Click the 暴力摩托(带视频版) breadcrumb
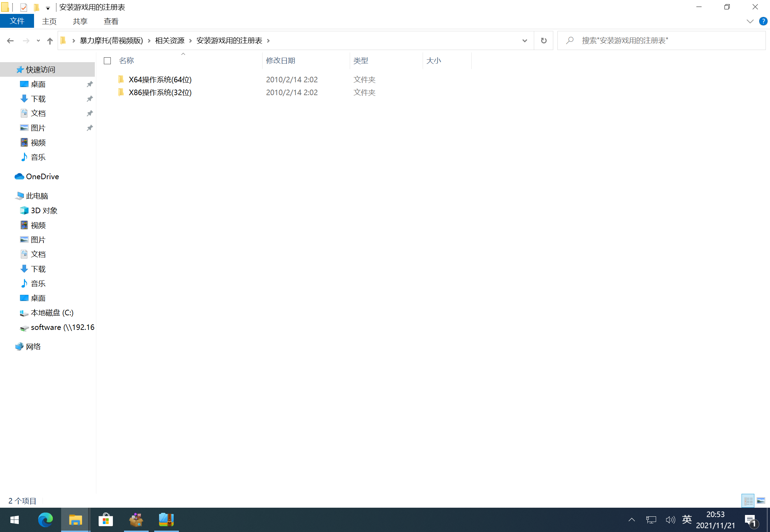The width and height of the screenshot is (770, 532). (111, 41)
